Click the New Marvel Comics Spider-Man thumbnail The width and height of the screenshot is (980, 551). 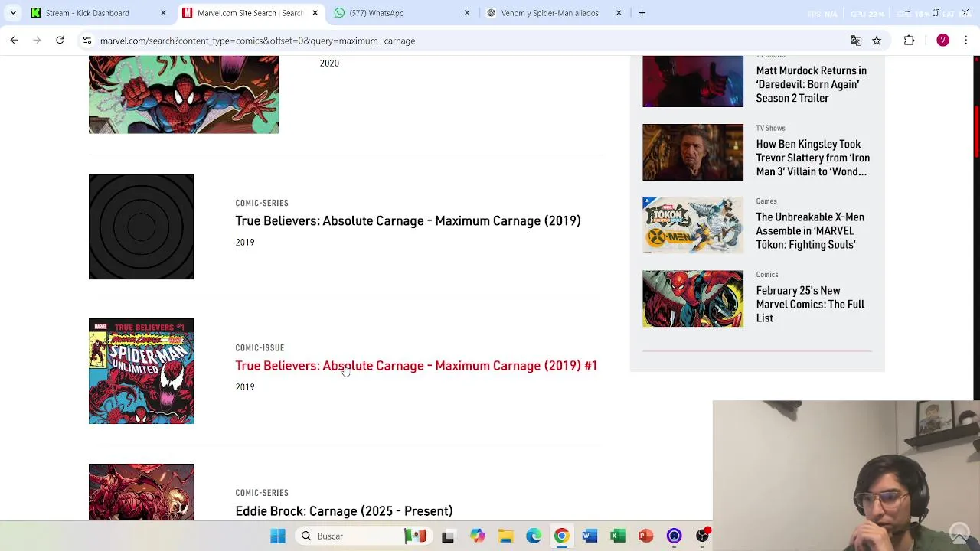pos(693,298)
